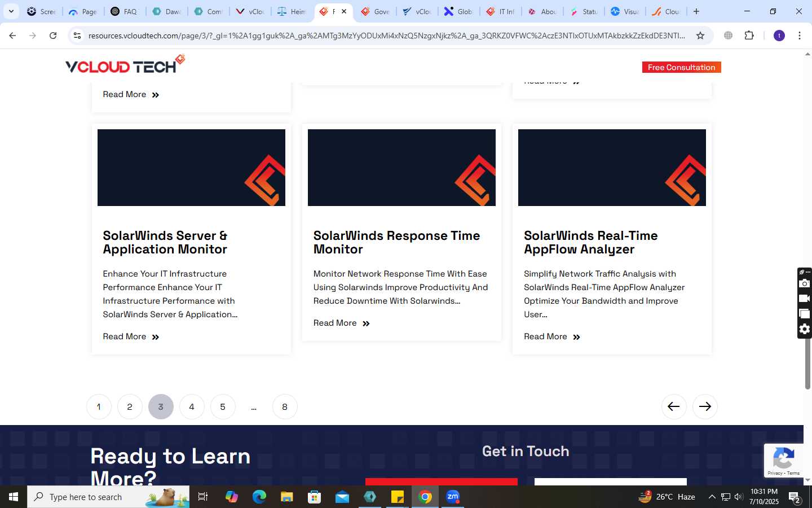Open Task View on the taskbar
Image resolution: width=812 pixels, height=508 pixels.
[x=203, y=497]
